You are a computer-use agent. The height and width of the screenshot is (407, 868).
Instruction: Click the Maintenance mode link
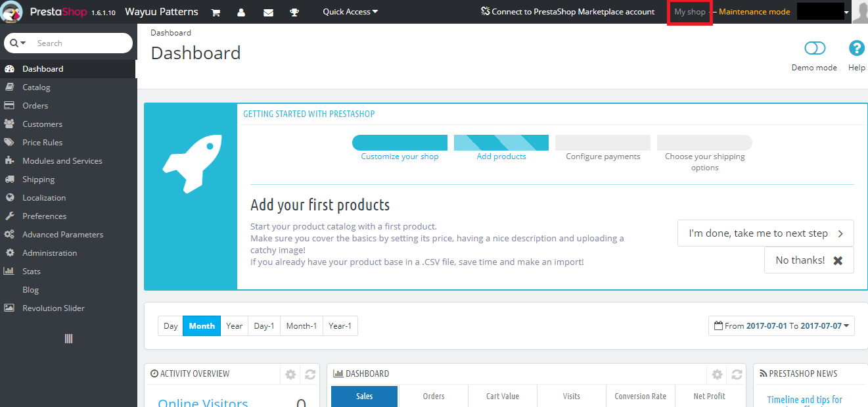tap(754, 12)
